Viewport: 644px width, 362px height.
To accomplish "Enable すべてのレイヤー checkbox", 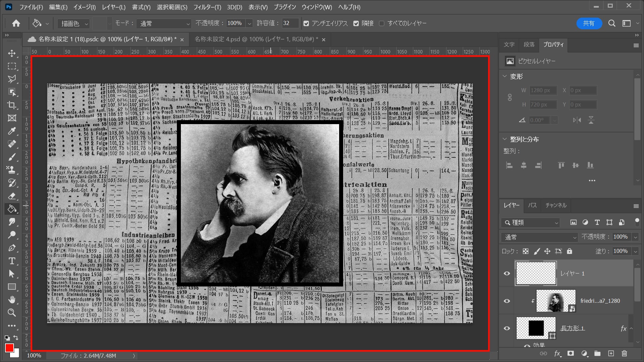I will 382,24.
